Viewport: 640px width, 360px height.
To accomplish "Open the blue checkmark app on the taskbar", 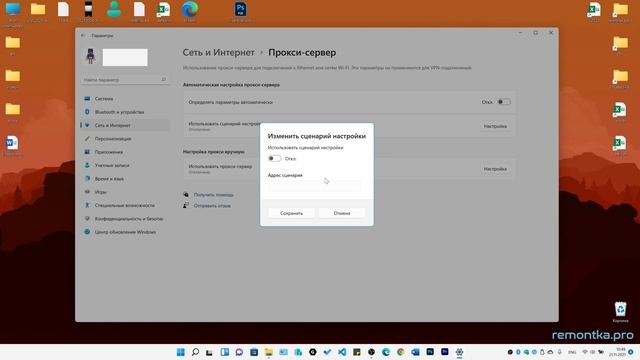I will (327, 352).
